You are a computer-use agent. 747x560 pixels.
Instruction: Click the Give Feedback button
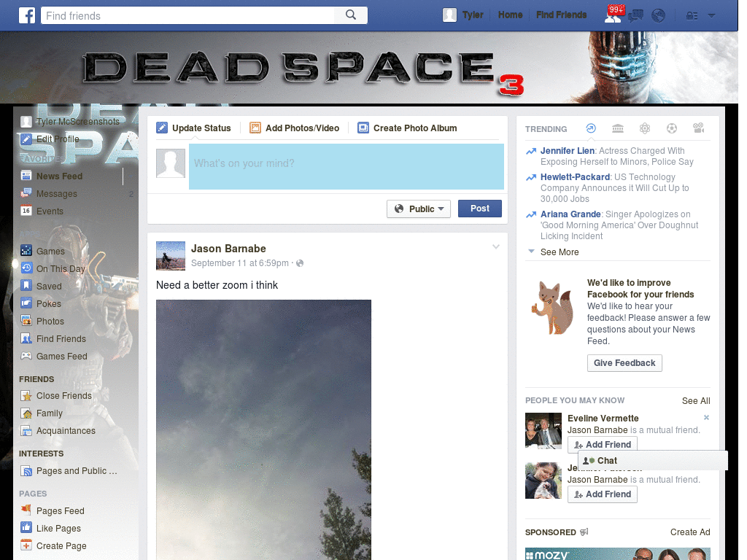click(x=624, y=363)
